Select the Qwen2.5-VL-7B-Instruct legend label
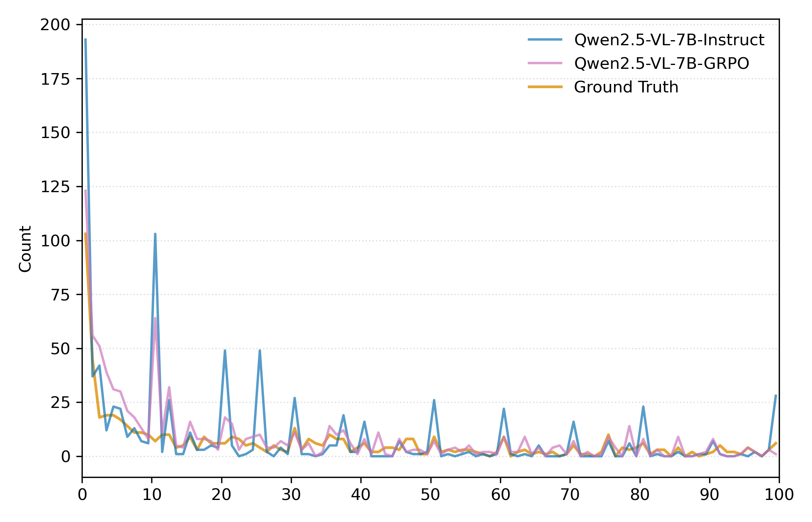 pyautogui.click(x=669, y=40)
